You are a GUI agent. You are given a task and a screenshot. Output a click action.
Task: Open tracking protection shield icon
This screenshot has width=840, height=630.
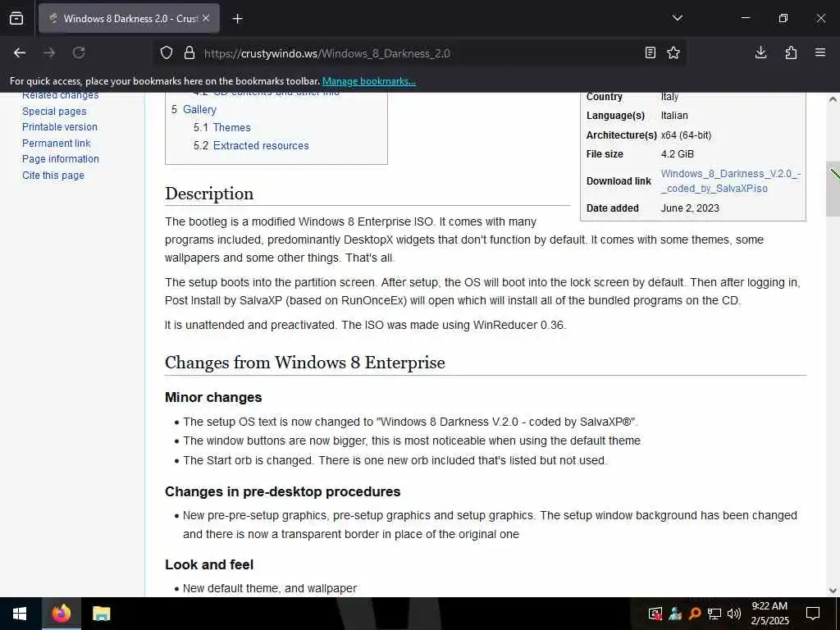pyautogui.click(x=167, y=53)
